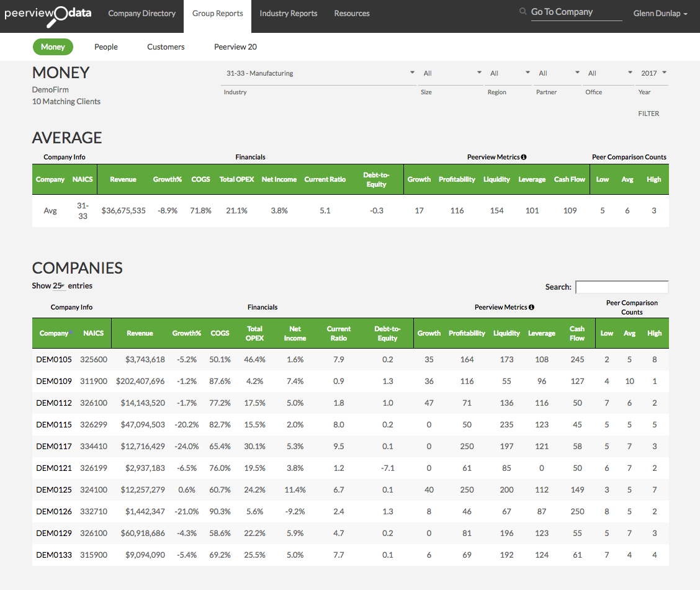The width and height of the screenshot is (700, 590).
Task: Click revenue value $202,407,696
Action: [140, 381]
